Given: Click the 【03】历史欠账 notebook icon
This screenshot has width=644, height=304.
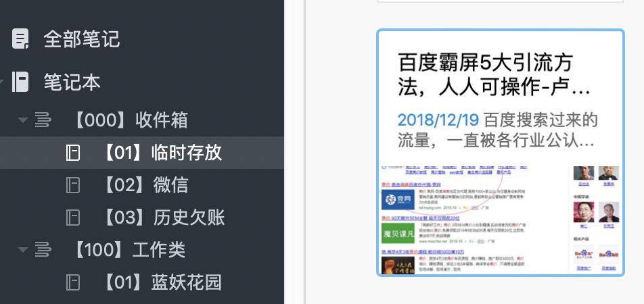Looking at the screenshot, I should [x=73, y=218].
